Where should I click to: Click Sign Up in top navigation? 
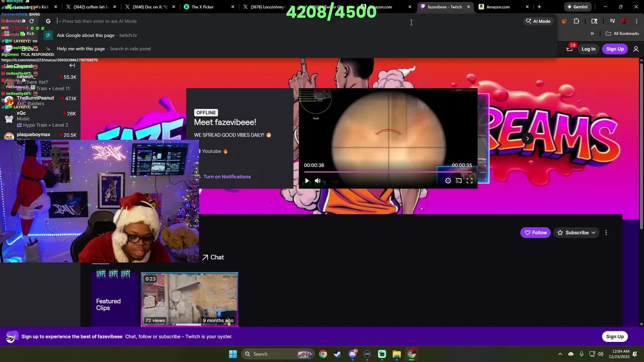(x=615, y=49)
